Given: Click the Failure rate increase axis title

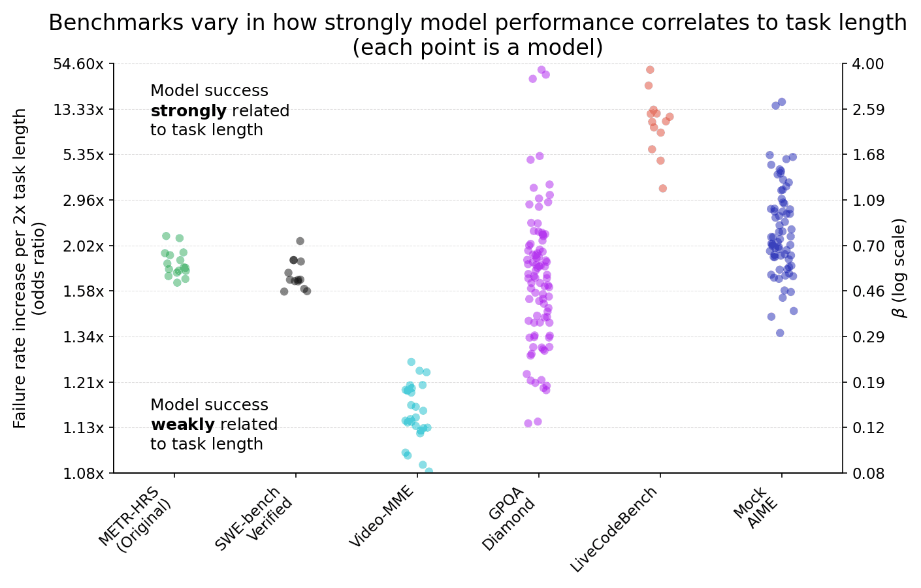Looking at the screenshot, I should [29, 269].
